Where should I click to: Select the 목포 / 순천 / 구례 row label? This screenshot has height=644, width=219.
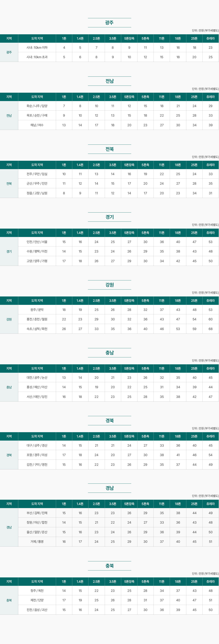(37, 115)
